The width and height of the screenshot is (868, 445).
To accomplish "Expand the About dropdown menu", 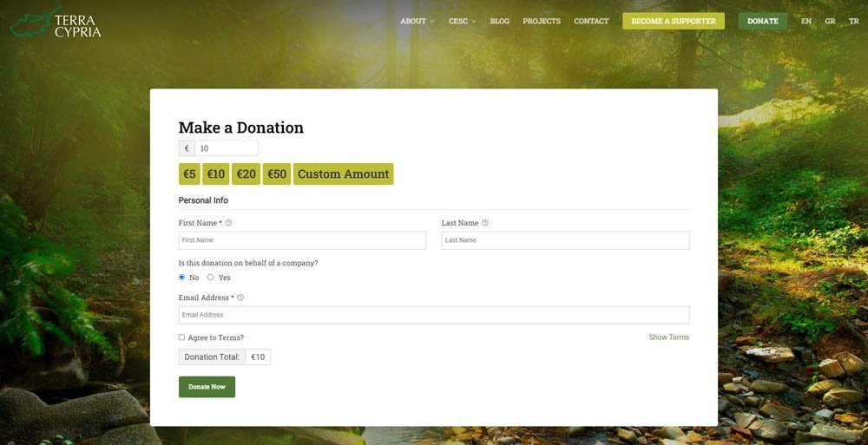I will [417, 21].
